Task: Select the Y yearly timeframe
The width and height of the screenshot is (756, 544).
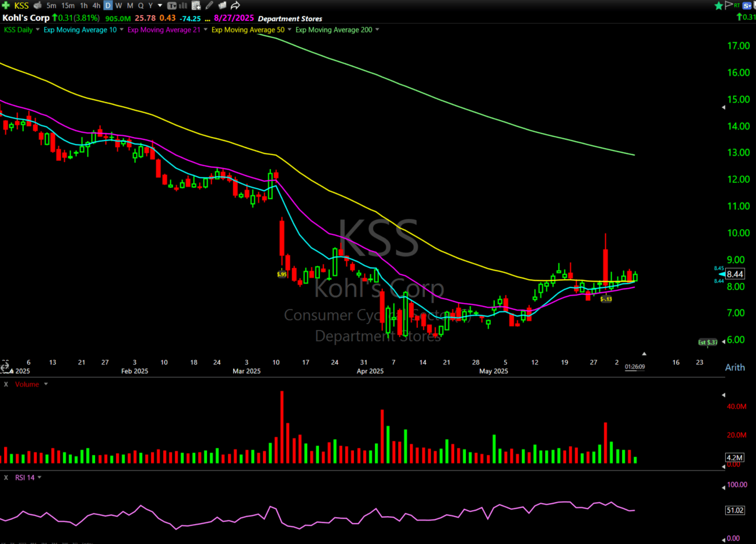Action: (x=150, y=5)
